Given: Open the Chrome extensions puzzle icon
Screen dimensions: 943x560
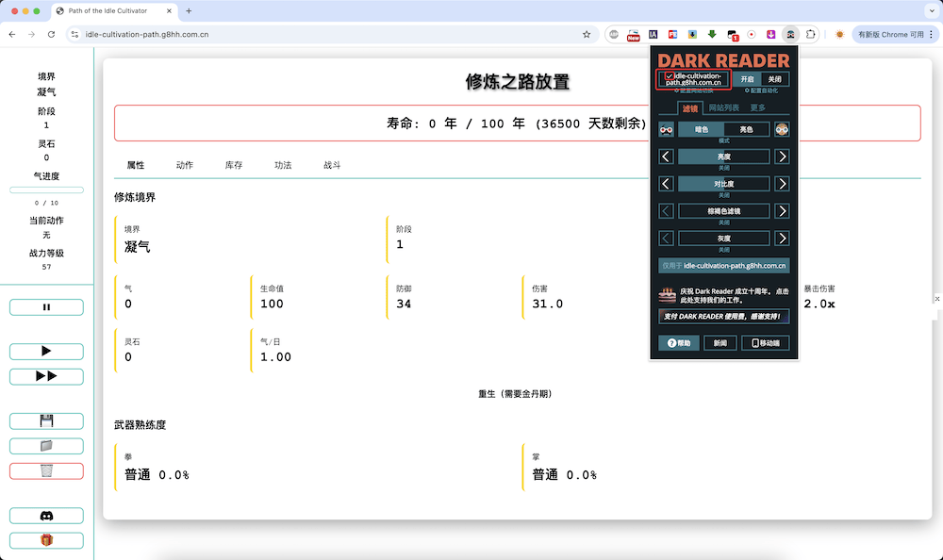Looking at the screenshot, I should click(x=810, y=34).
